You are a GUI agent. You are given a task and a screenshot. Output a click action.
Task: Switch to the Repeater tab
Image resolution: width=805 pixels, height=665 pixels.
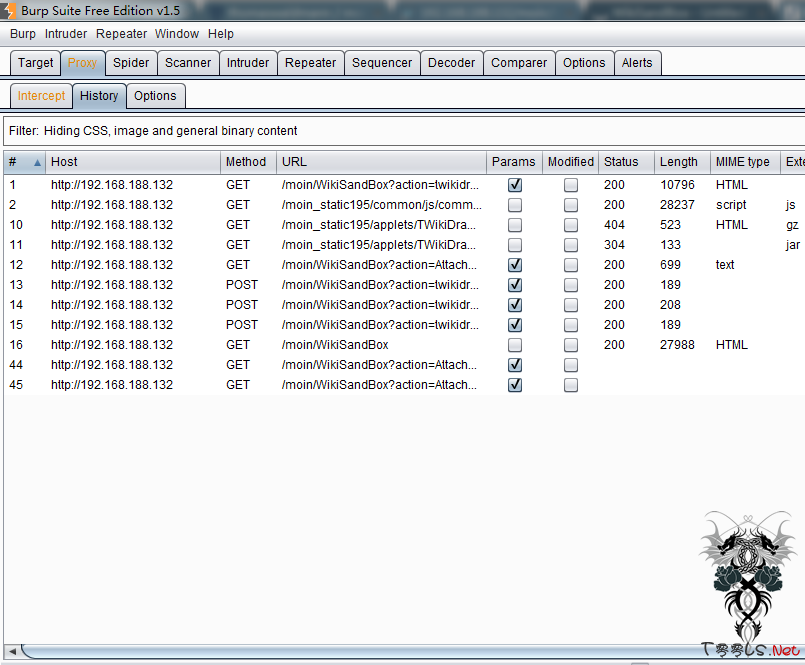[311, 63]
